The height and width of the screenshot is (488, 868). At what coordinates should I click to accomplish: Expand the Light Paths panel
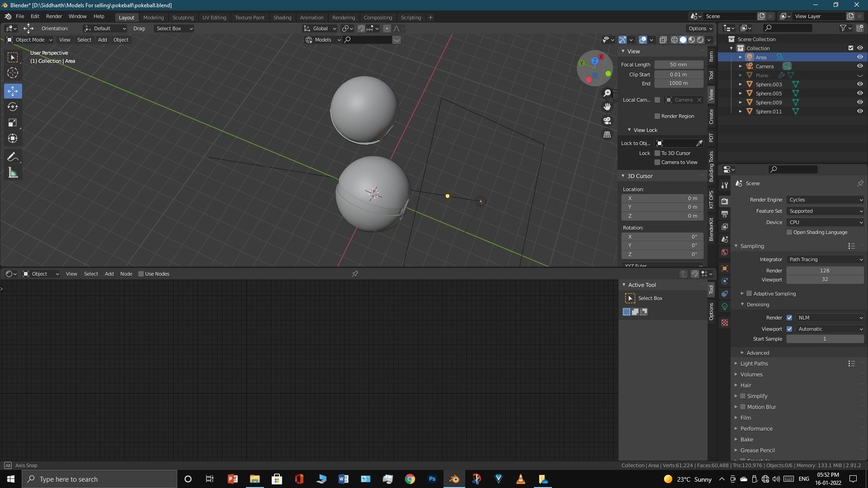pyautogui.click(x=754, y=364)
